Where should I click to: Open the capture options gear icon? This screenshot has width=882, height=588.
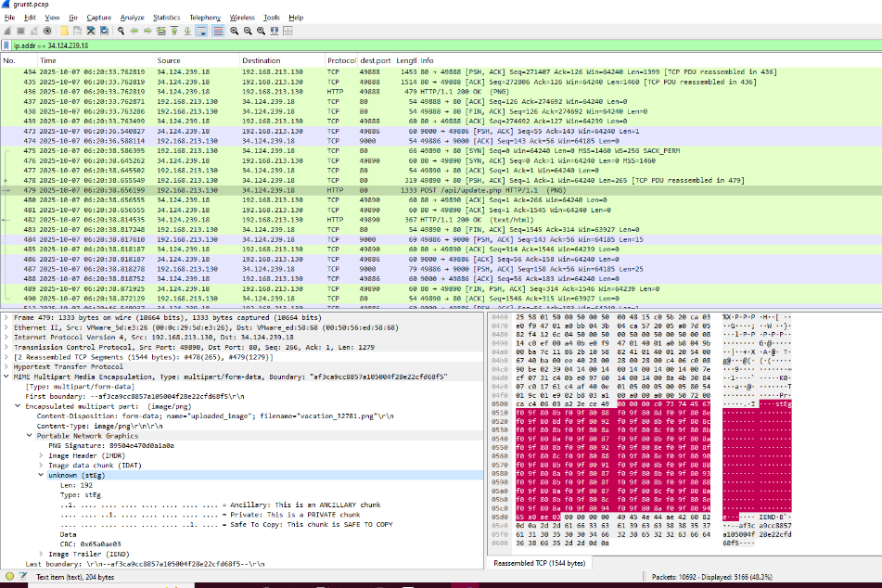pos(47,31)
